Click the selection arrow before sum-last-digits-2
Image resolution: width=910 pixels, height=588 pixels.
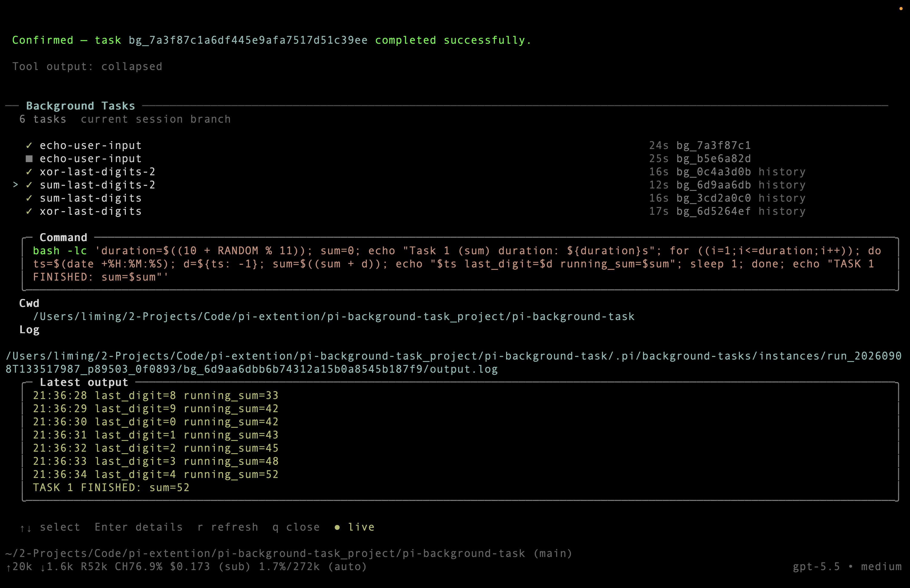15,185
